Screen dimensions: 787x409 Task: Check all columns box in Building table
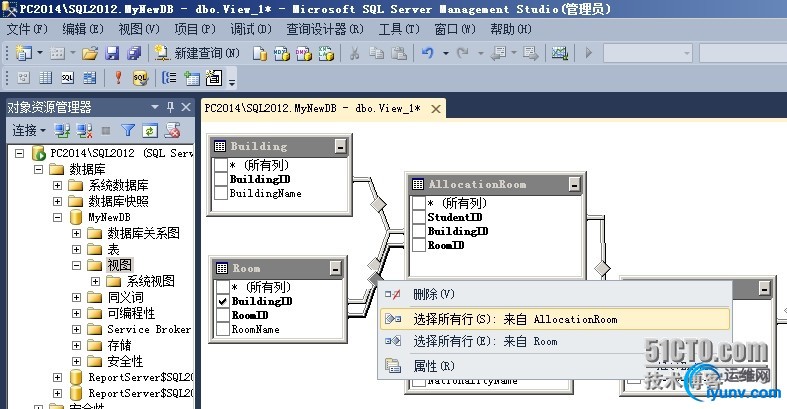point(221,165)
